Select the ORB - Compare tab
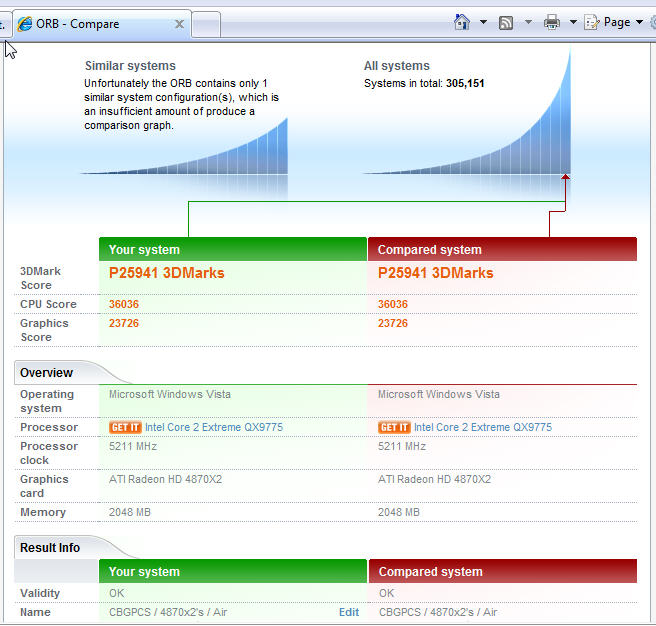Viewport: 656px width, 626px height. (102, 24)
